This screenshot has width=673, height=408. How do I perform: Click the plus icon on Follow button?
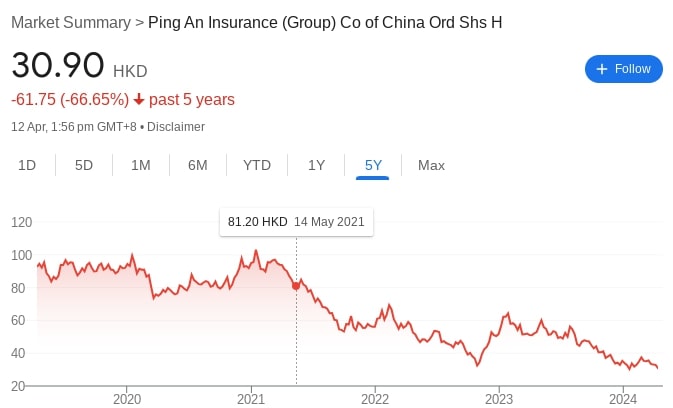pos(601,69)
